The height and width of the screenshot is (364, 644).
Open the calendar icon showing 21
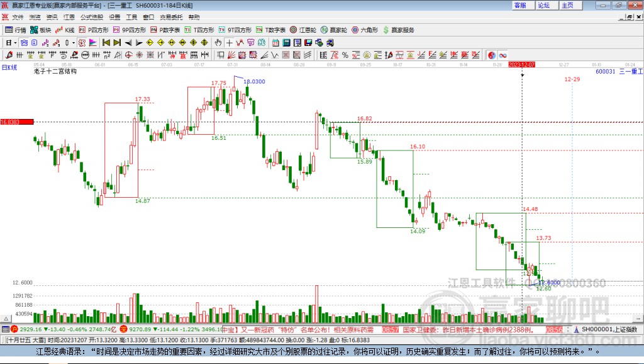[275, 43]
